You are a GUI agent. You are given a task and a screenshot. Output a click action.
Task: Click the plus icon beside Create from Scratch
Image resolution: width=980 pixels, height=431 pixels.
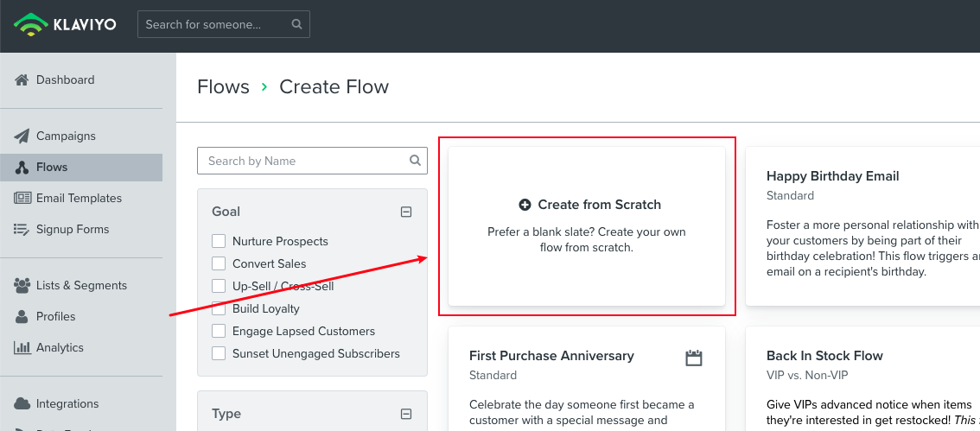point(525,204)
